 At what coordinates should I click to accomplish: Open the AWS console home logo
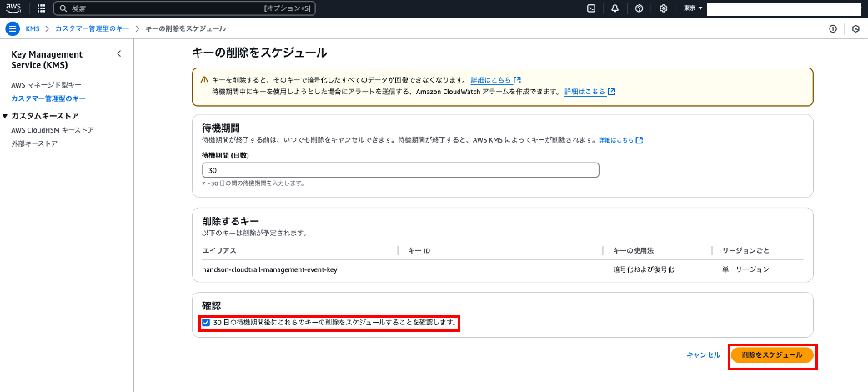[x=13, y=8]
